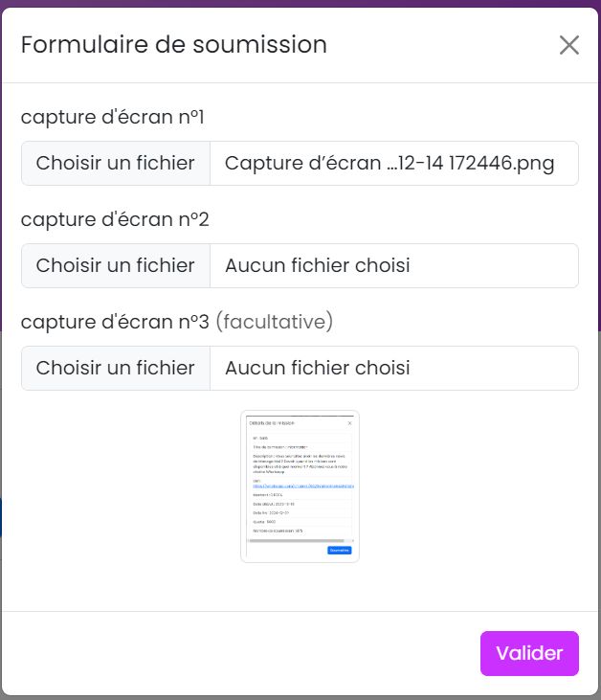Open the uploaded screenshot preview thumbnail
This screenshot has height=700, width=601.
tap(300, 486)
